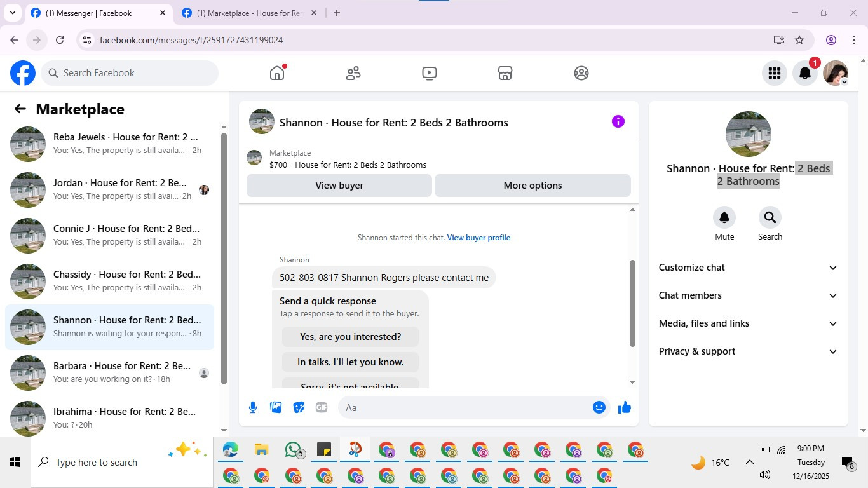The width and height of the screenshot is (868, 488).
Task: Send quick response "In talks. I'll let you know."
Action: tap(350, 362)
